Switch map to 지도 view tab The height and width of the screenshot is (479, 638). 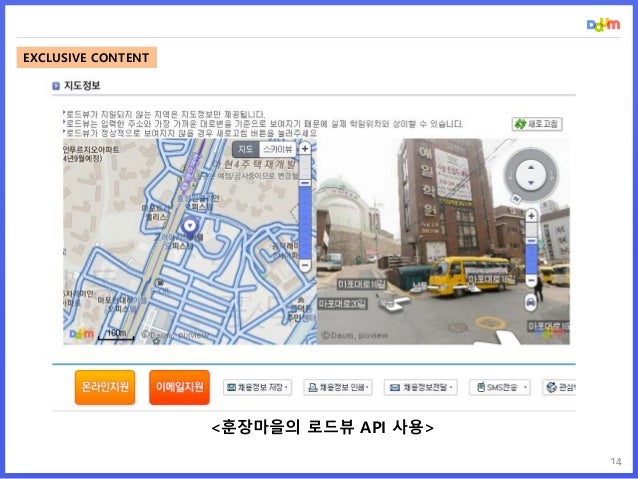[245, 149]
